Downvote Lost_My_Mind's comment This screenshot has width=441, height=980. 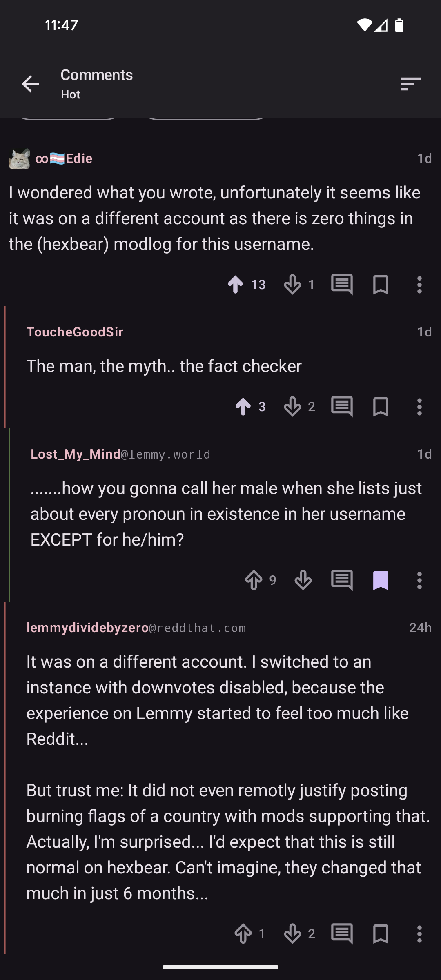pos(303,580)
